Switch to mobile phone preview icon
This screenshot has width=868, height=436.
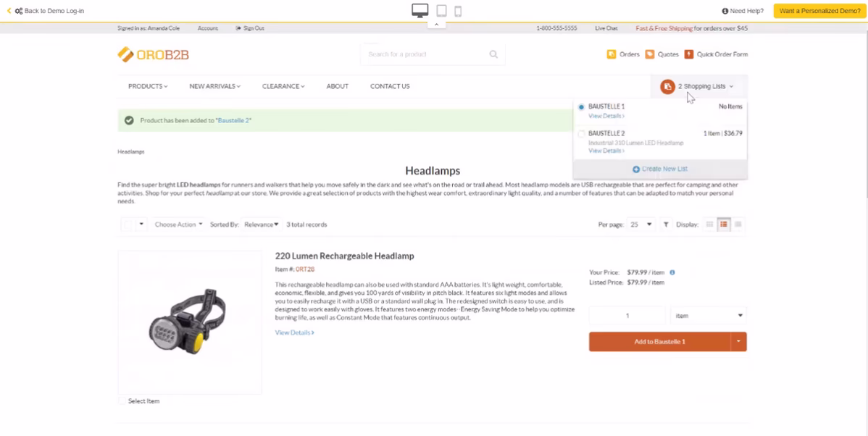pos(458,11)
